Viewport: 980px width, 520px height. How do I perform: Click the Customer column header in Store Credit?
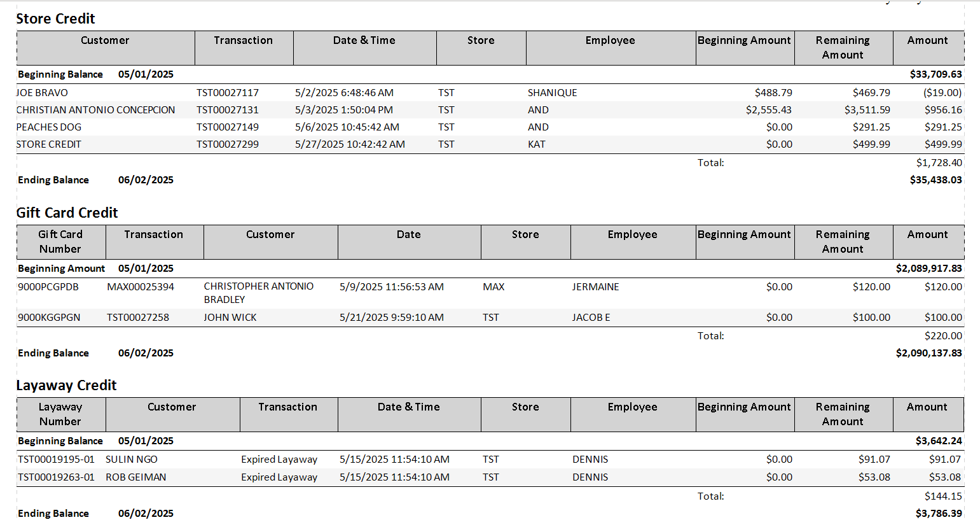[x=105, y=41]
